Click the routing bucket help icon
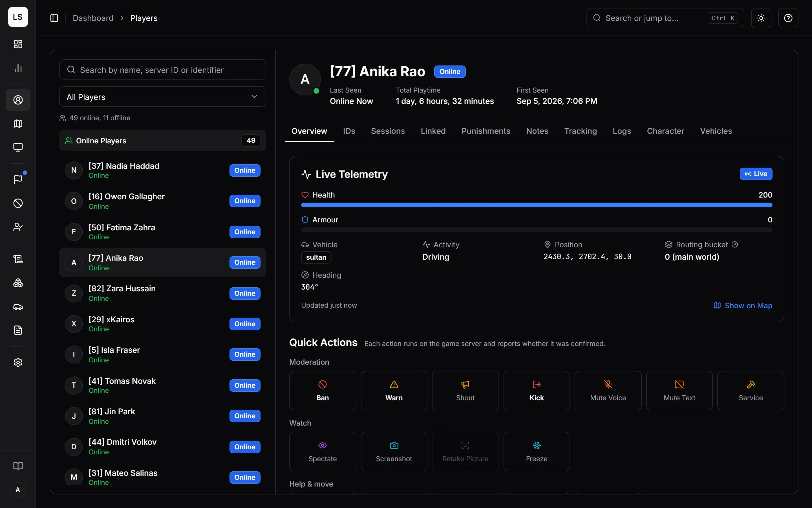The height and width of the screenshot is (508, 812). (735, 245)
